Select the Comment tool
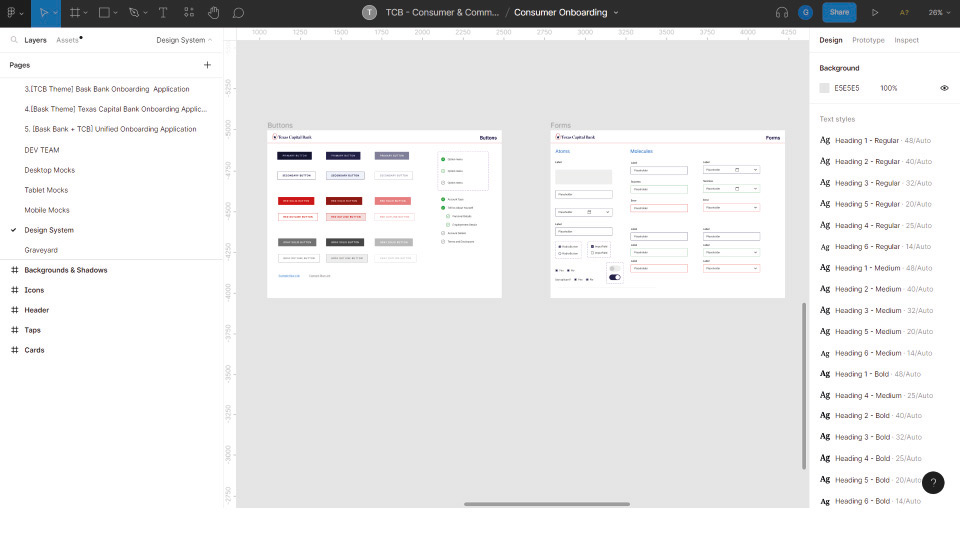Screen dimensions: 960x540 point(238,13)
